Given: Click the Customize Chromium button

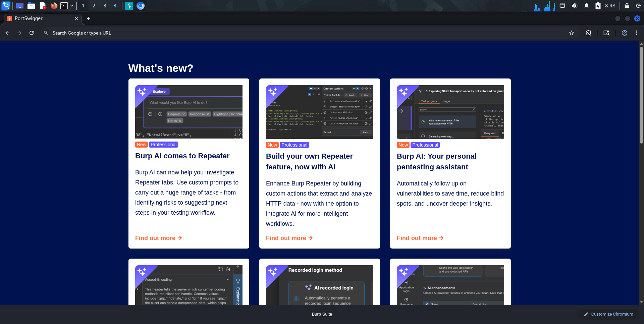Looking at the screenshot, I should [x=608, y=314].
